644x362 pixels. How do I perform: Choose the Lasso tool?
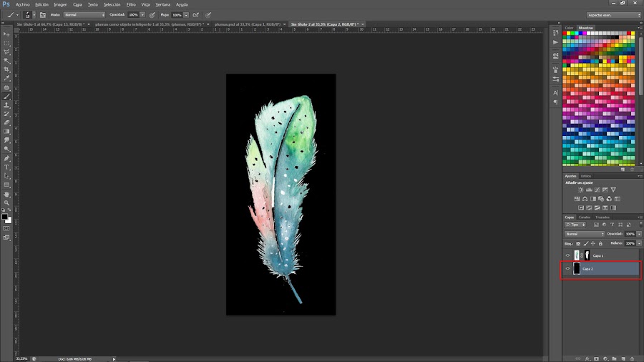pyautogui.click(x=7, y=52)
